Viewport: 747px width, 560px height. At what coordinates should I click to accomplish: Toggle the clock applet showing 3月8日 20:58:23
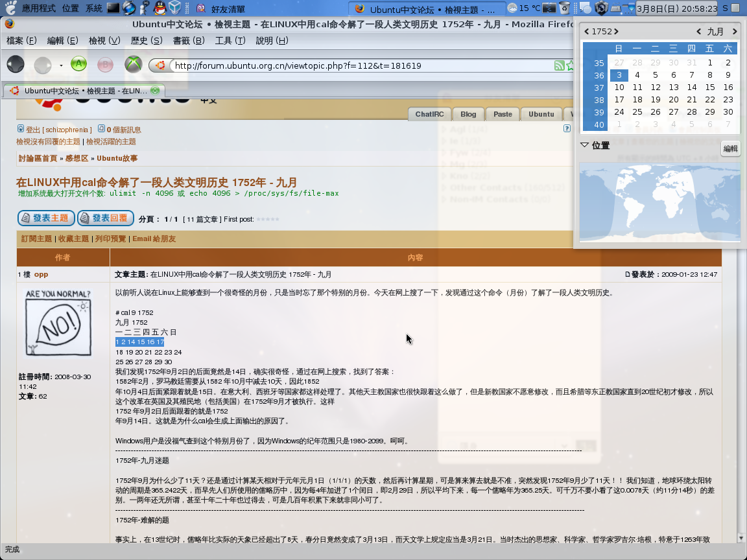click(677, 8)
